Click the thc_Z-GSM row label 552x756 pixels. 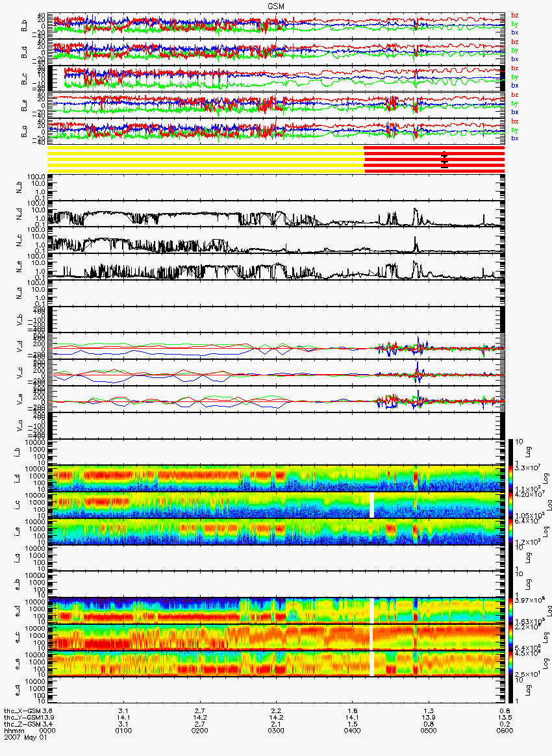22,724
